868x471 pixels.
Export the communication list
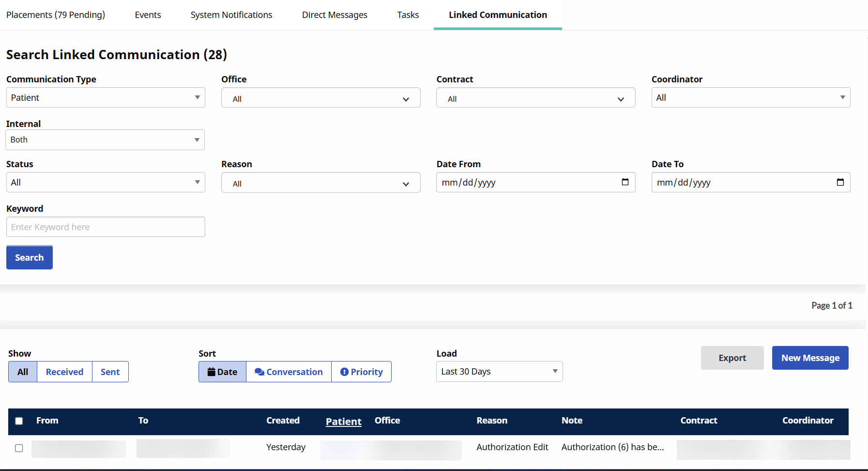point(732,358)
